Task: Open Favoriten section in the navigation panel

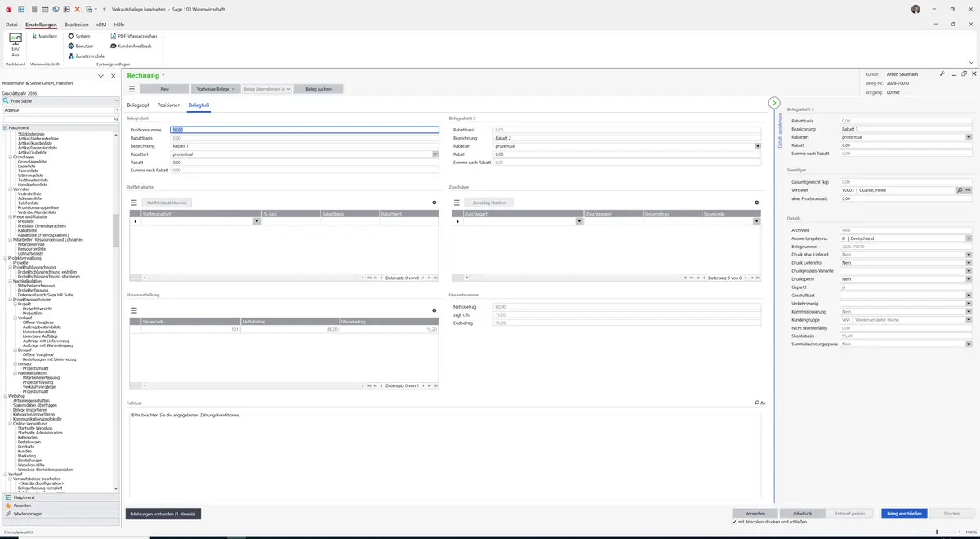Action: pos(62,506)
